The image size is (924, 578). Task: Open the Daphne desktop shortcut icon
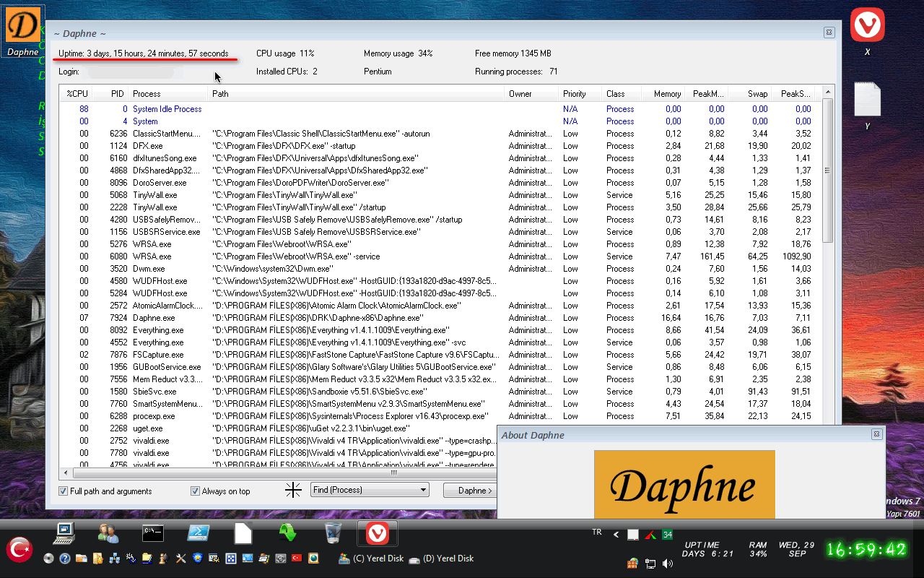[23, 30]
